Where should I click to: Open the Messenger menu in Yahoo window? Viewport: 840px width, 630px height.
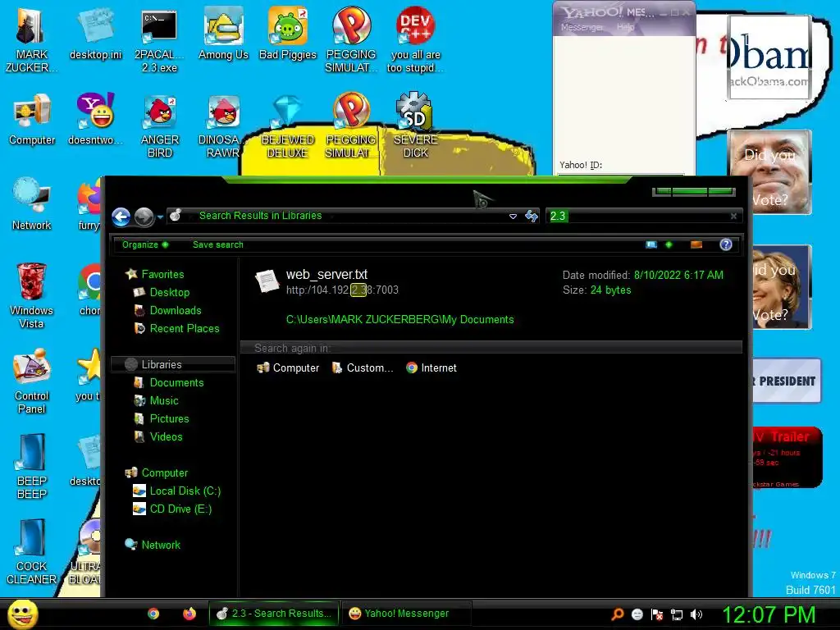pos(582,27)
